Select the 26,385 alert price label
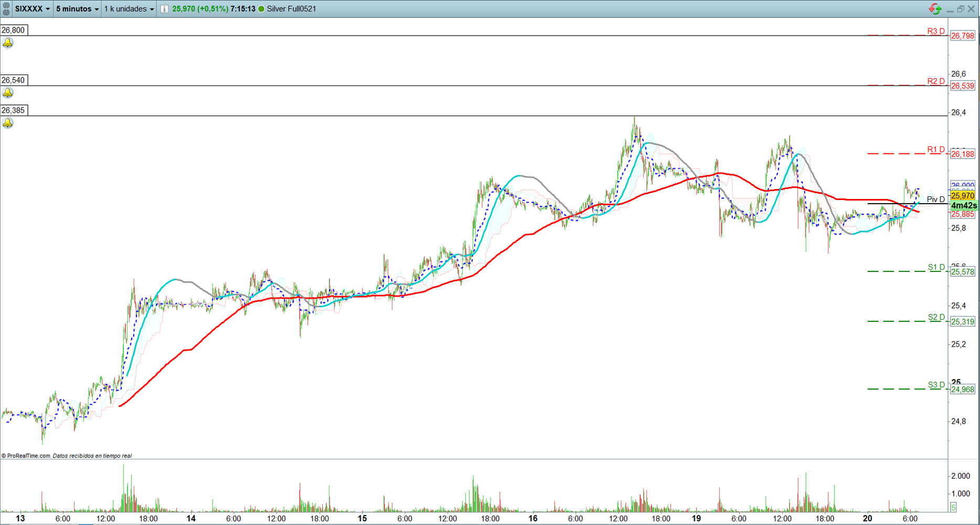 [x=14, y=110]
